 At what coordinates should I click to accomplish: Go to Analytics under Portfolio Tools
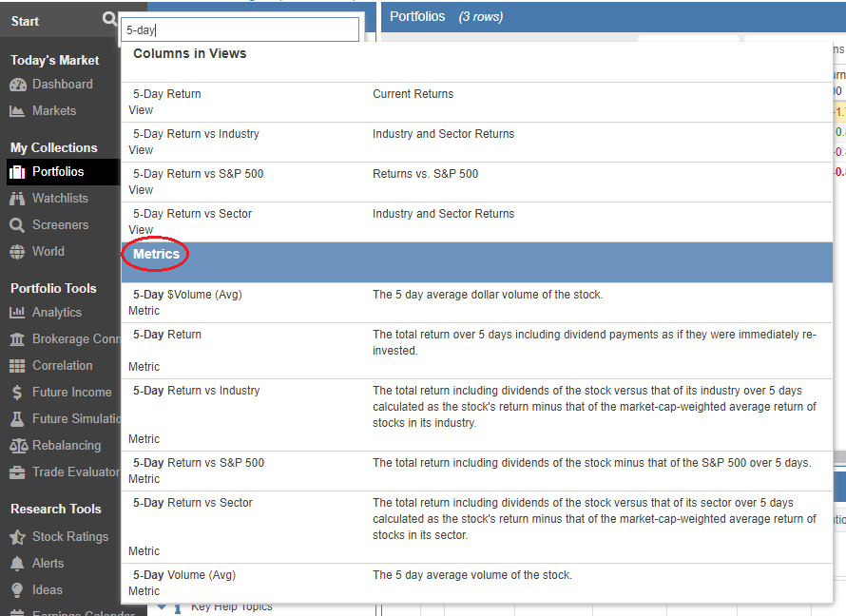click(56, 313)
